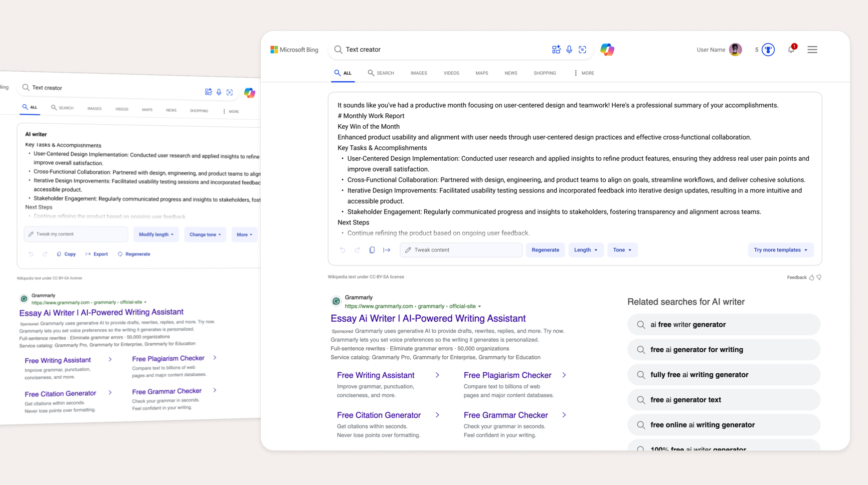Select related search free ai generator text
The height and width of the screenshot is (485, 868).
click(724, 400)
